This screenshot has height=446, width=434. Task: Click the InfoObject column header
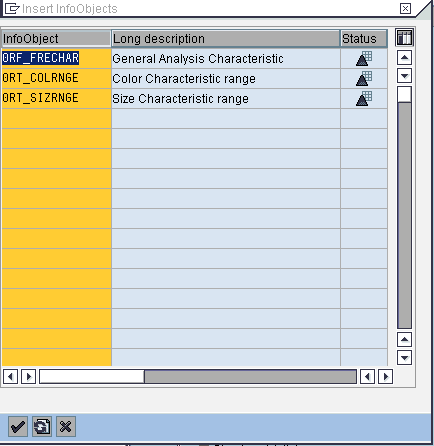[x=56, y=39]
